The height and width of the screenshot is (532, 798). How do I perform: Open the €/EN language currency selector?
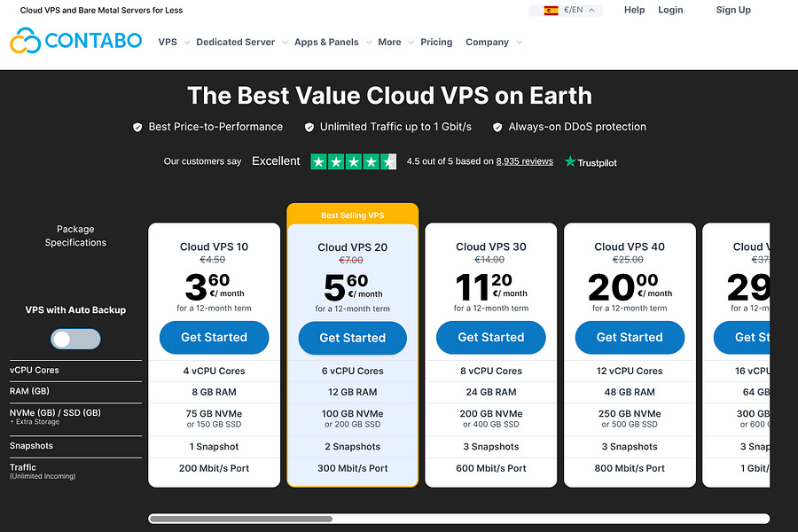pos(566,10)
